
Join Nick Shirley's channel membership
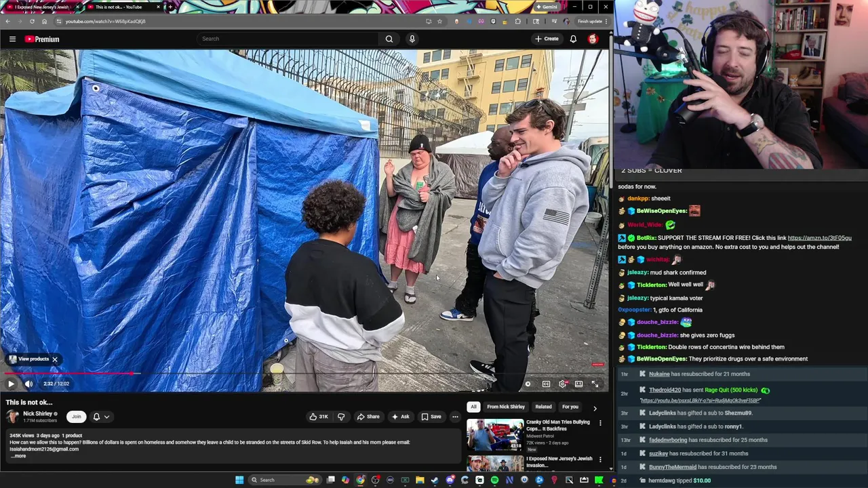coord(76,417)
